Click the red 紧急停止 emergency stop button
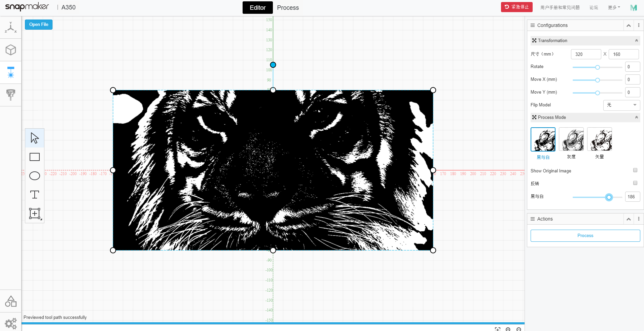644x331 pixels. point(517,7)
